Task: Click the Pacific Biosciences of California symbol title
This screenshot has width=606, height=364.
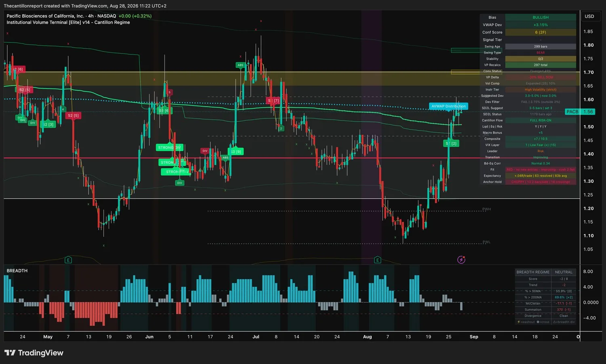Action: (45, 16)
